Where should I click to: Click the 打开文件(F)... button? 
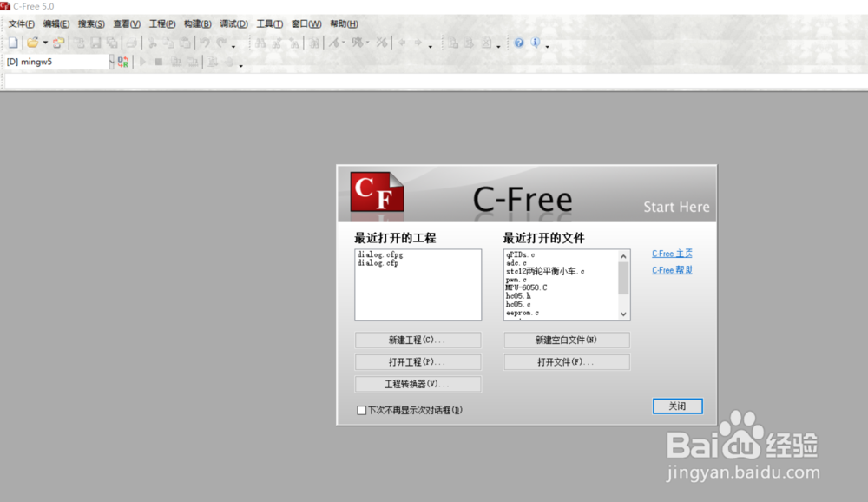point(566,362)
